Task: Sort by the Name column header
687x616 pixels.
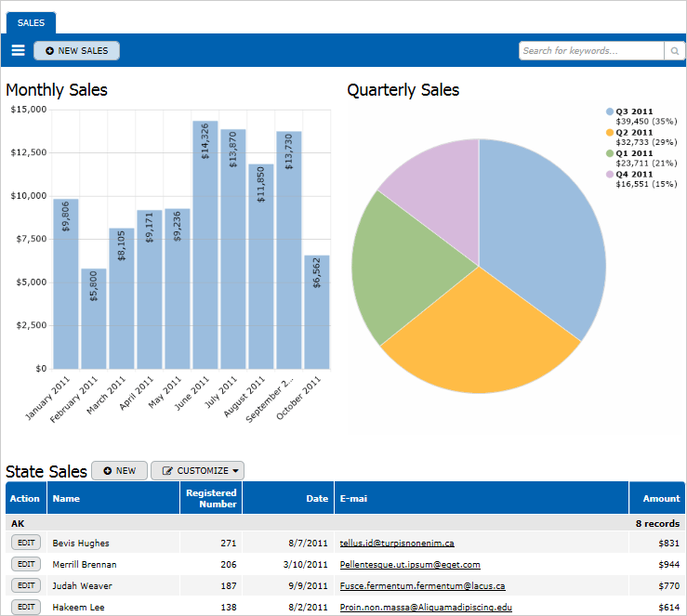Action: click(x=113, y=498)
